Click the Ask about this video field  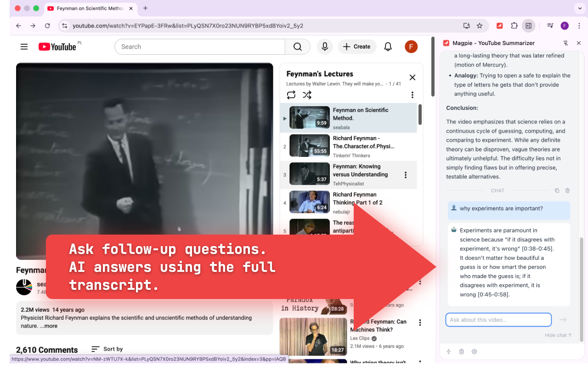498,320
